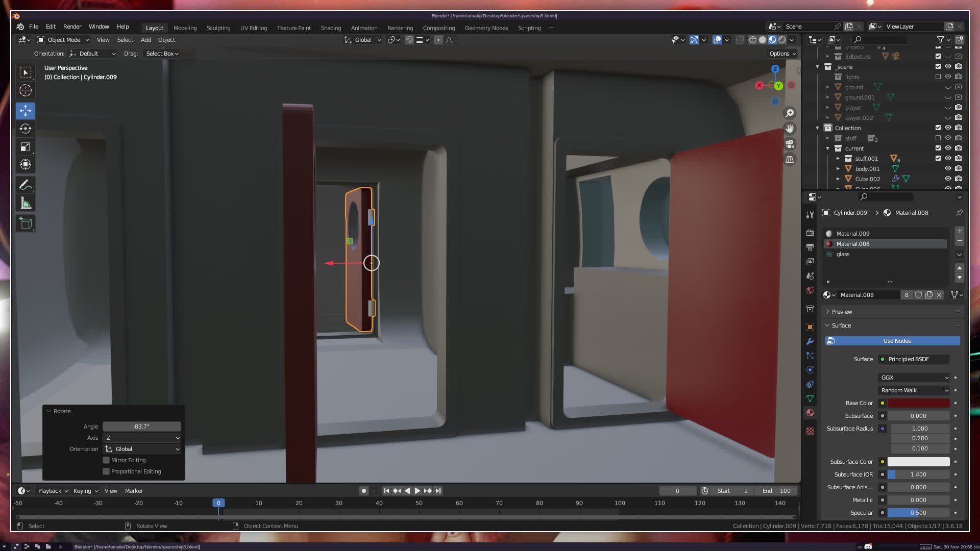Expand the Preview panel
This screenshot has width=980, height=551.
(842, 312)
